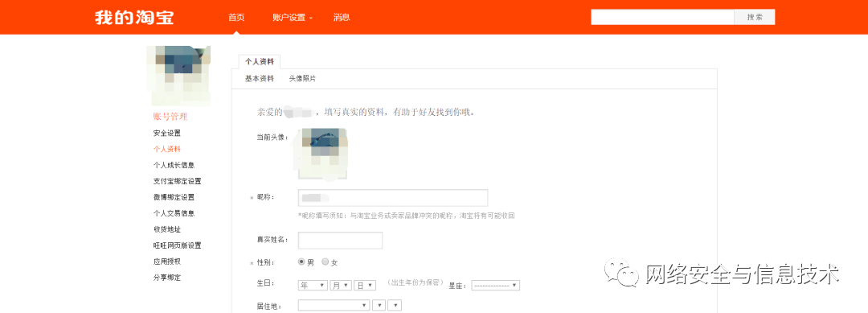Focus the top search input box

[x=662, y=17]
